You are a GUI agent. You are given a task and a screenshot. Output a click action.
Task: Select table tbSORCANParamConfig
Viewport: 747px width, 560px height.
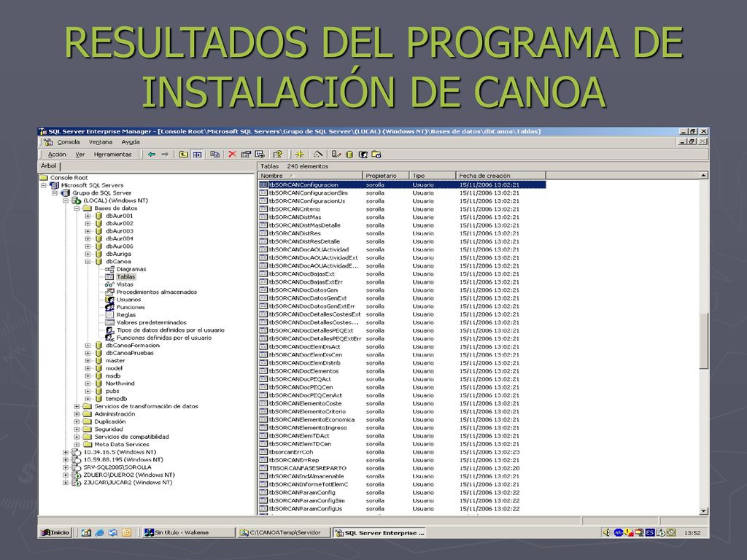click(x=302, y=492)
